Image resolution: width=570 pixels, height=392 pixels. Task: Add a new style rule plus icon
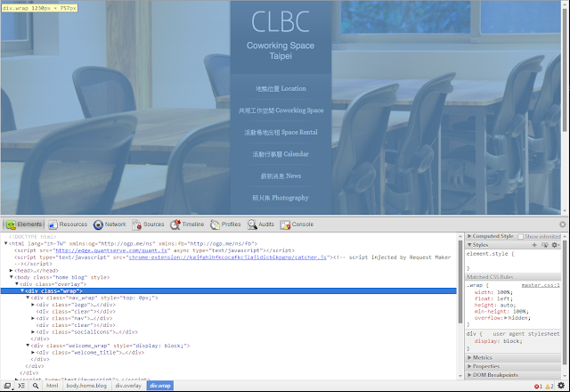click(534, 245)
